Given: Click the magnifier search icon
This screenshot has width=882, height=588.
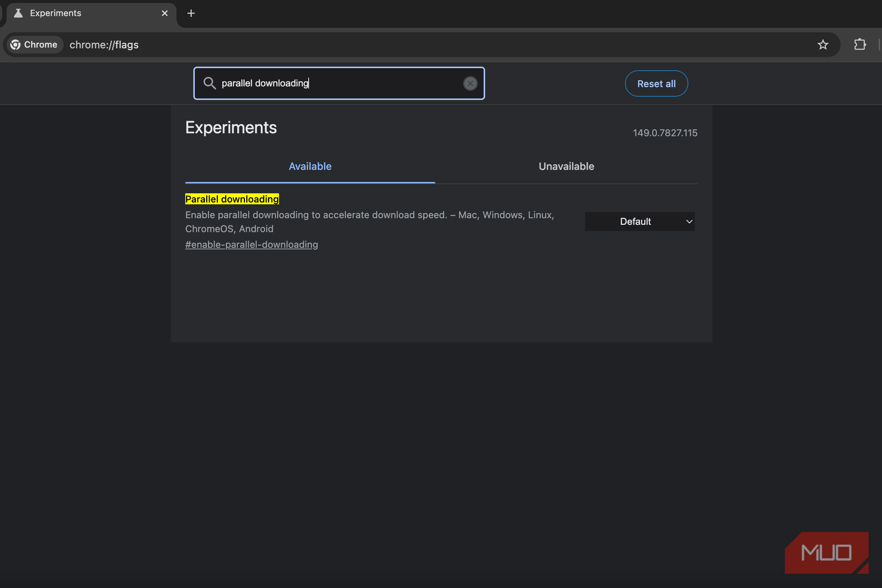Looking at the screenshot, I should point(210,83).
